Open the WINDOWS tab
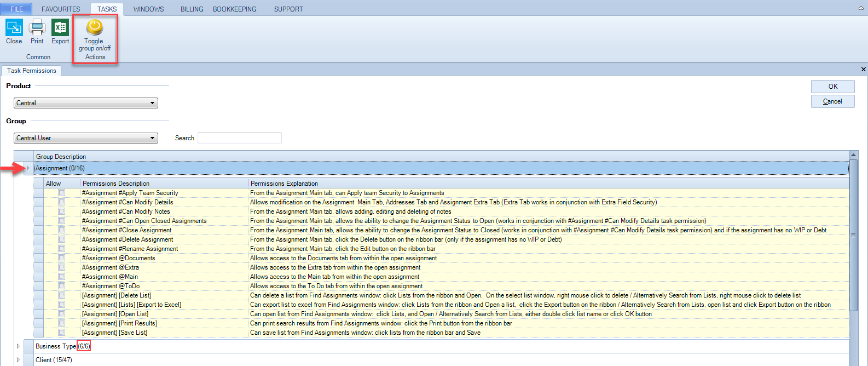The image size is (868, 366). [148, 9]
